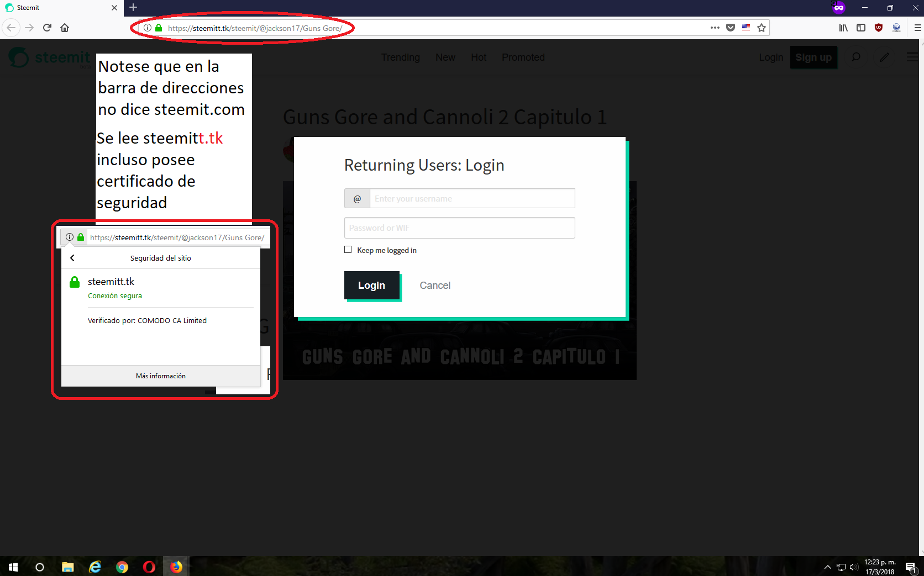Screen dimensions: 924x576
Task: Open network status in system tray
Action: 841,567
